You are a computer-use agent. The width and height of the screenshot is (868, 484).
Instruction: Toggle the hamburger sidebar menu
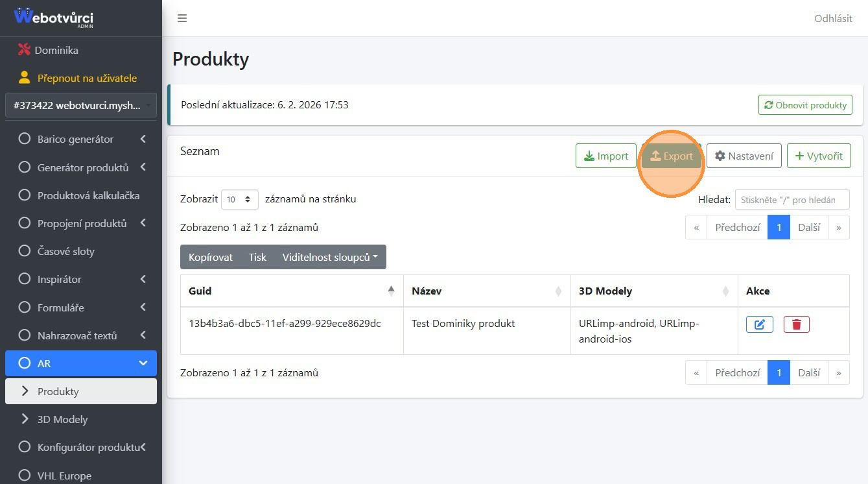pos(182,18)
